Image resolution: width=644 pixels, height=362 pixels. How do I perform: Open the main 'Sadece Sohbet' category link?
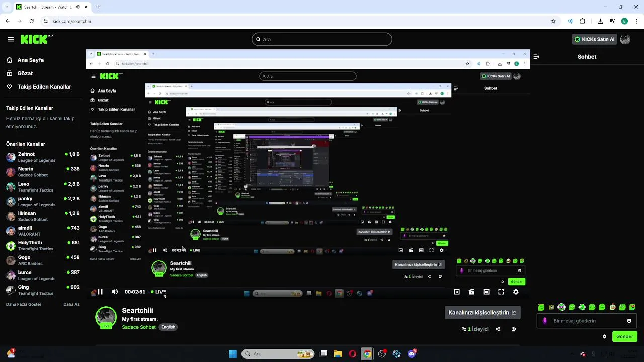tap(139, 327)
